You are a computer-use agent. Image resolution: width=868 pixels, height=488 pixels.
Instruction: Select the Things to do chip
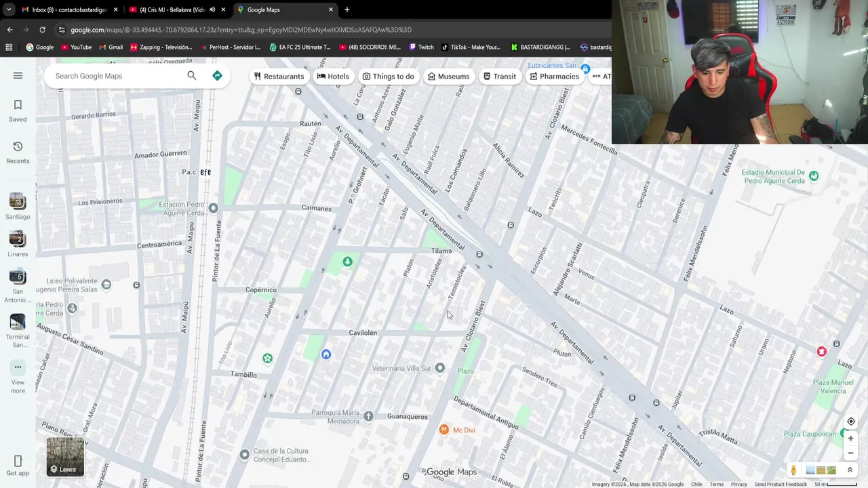click(x=388, y=76)
